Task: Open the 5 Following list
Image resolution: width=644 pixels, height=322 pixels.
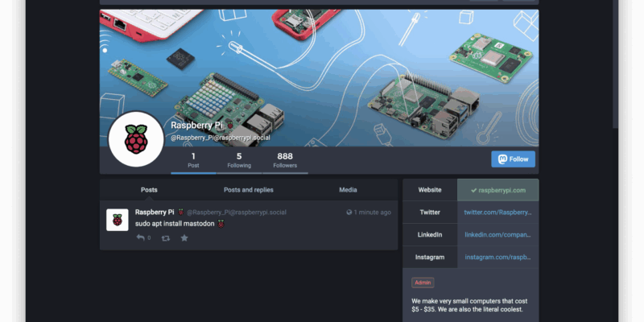Action: pos(239,159)
